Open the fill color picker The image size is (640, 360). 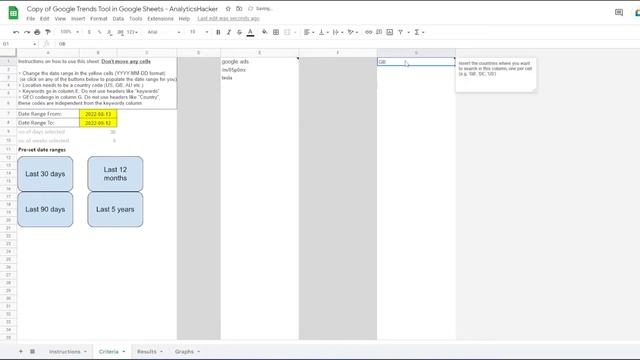click(x=264, y=32)
